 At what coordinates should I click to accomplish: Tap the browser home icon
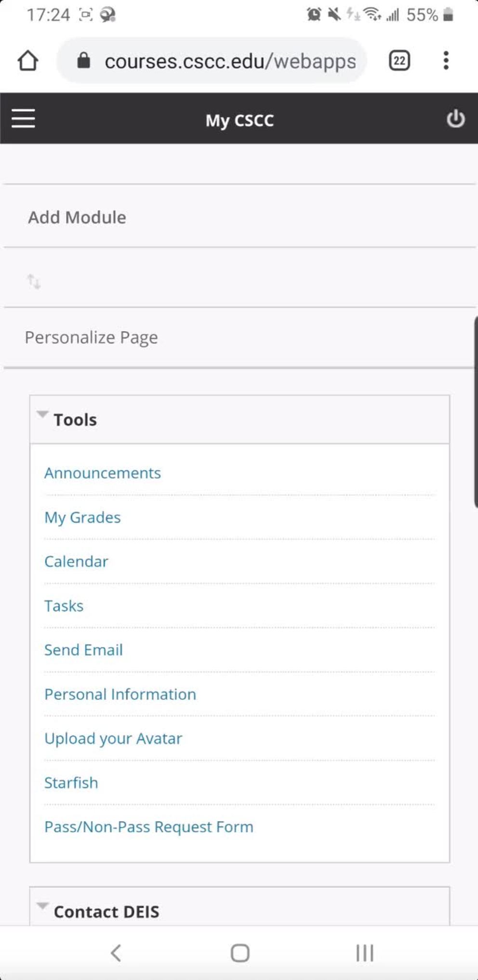coord(27,61)
